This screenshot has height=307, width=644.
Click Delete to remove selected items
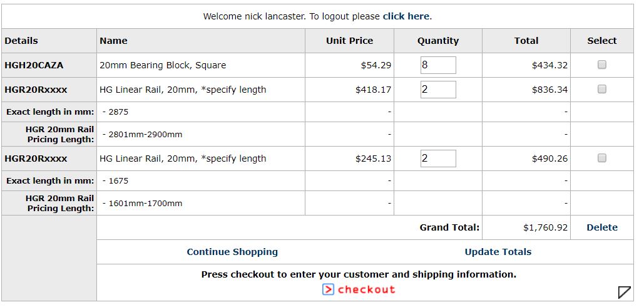point(601,227)
